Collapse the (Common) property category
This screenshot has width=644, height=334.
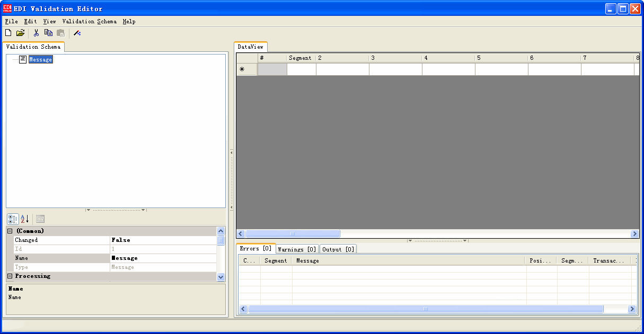pos(10,231)
